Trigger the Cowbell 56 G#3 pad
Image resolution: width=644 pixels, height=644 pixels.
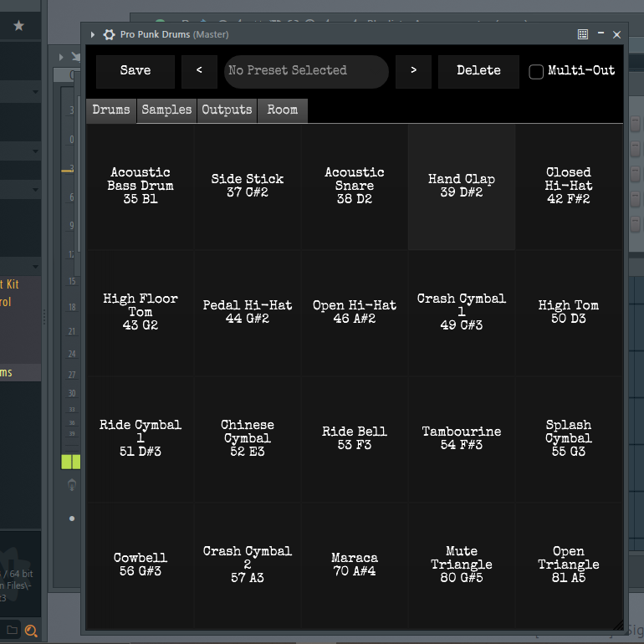[x=141, y=565]
